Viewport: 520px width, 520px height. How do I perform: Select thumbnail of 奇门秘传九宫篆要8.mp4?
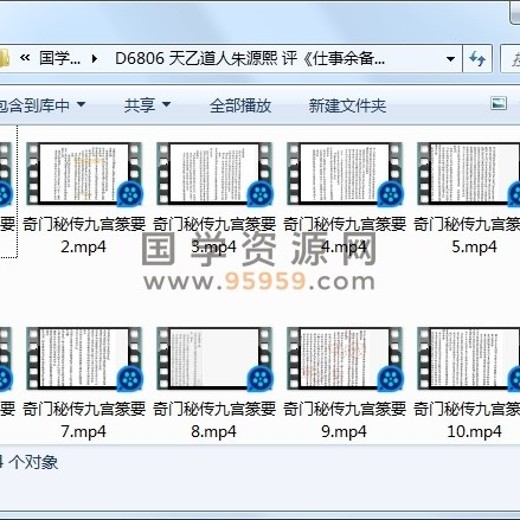point(214,359)
